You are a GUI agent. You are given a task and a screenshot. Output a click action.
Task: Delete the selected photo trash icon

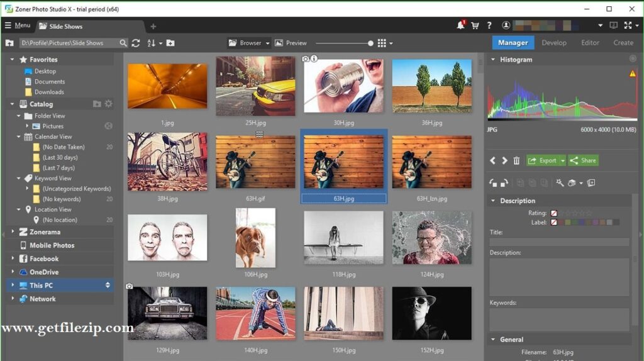click(516, 160)
